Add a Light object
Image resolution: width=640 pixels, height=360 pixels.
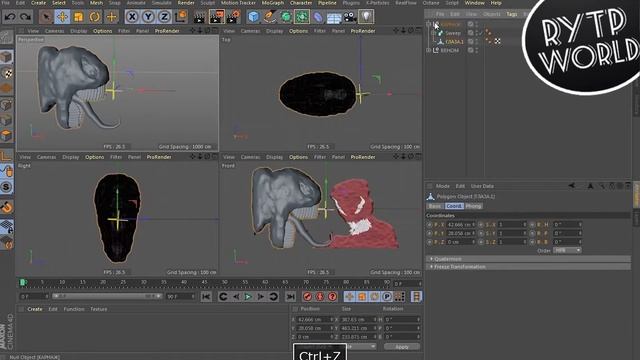366,17
